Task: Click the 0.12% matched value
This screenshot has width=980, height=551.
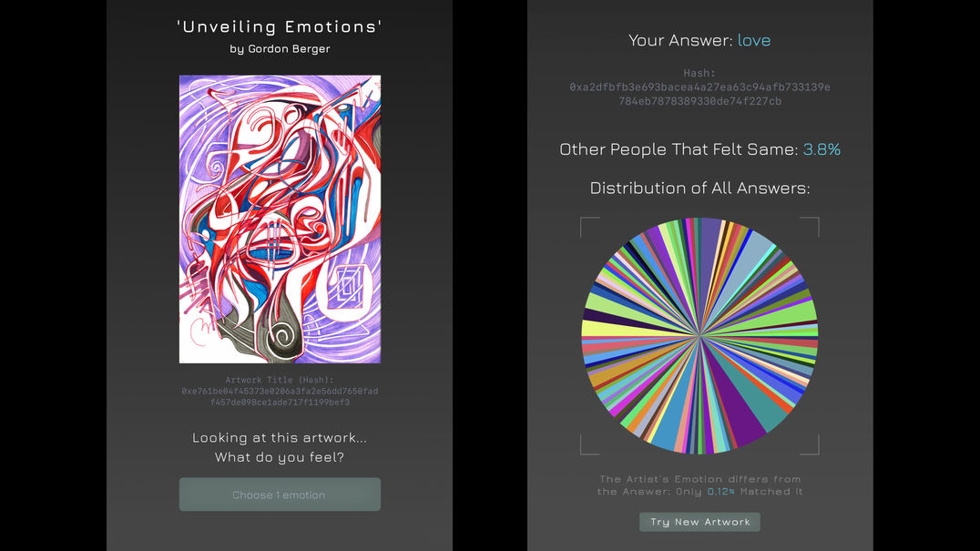Action: coord(724,492)
